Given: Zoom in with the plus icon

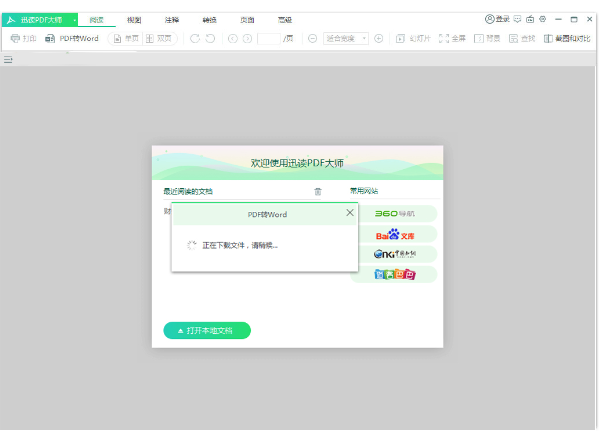Looking at the screenshot, I should 379,38.
